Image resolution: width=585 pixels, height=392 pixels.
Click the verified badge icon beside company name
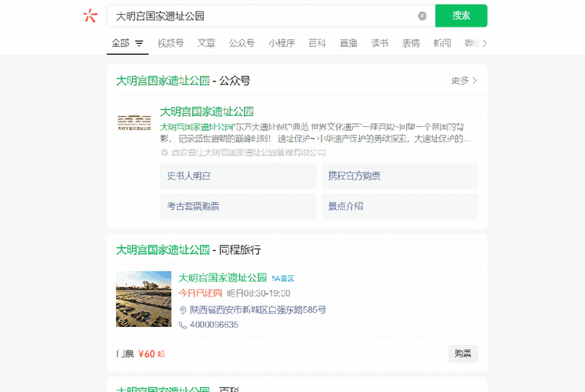coord(165,153)
